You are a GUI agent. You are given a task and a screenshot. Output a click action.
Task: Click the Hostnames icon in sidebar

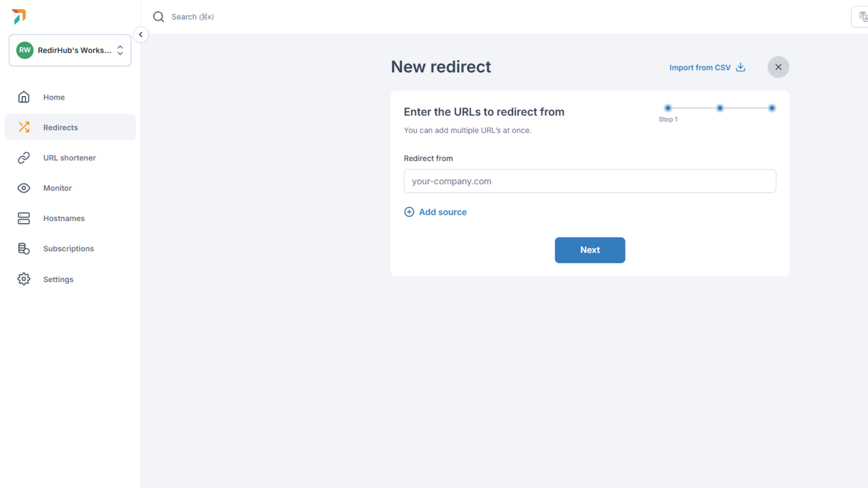pos(23,218)
